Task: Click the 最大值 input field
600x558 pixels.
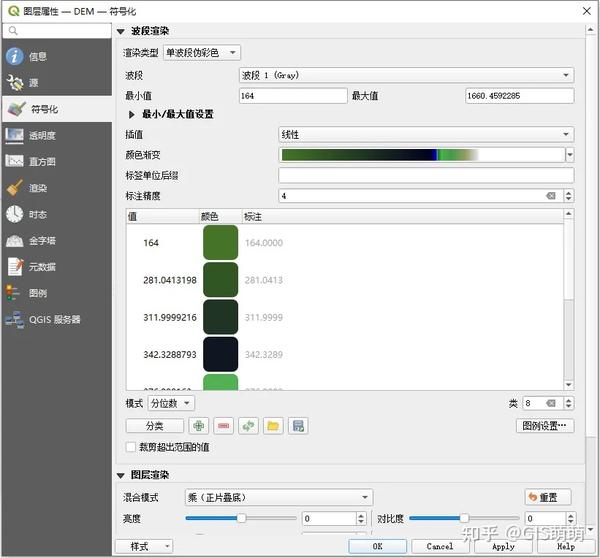Action: [519, 96]
